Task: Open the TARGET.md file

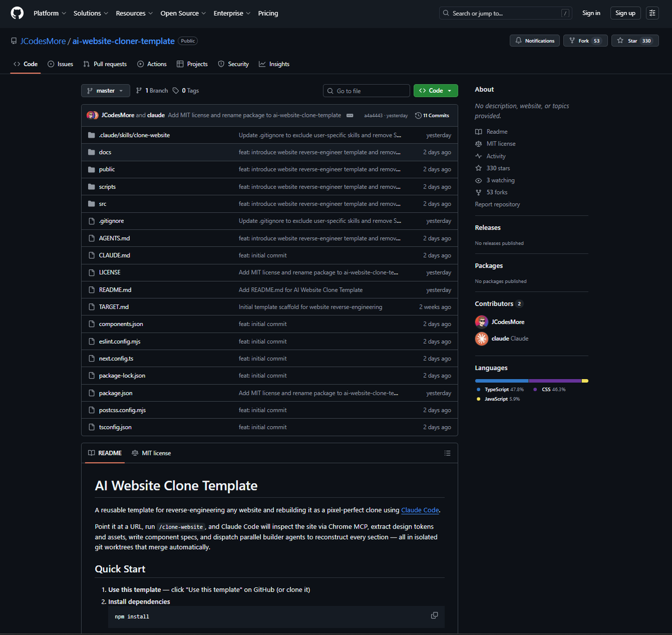Action: (x=114, y=307)
